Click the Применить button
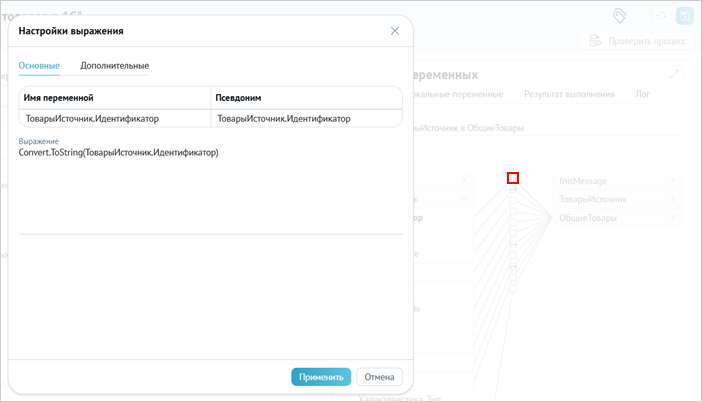The height and width of the screenshot is (402, 702). 321,377
